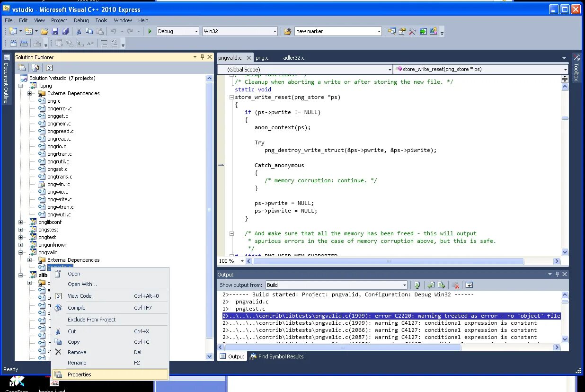Open the store_write_reset member dropdown
The image size is (585, 392).
click(481, 69)
